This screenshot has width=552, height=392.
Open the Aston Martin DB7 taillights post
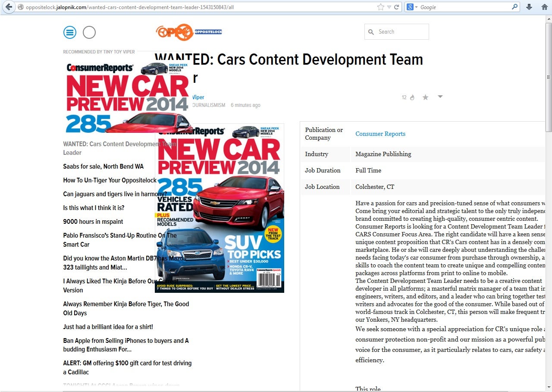125,263
